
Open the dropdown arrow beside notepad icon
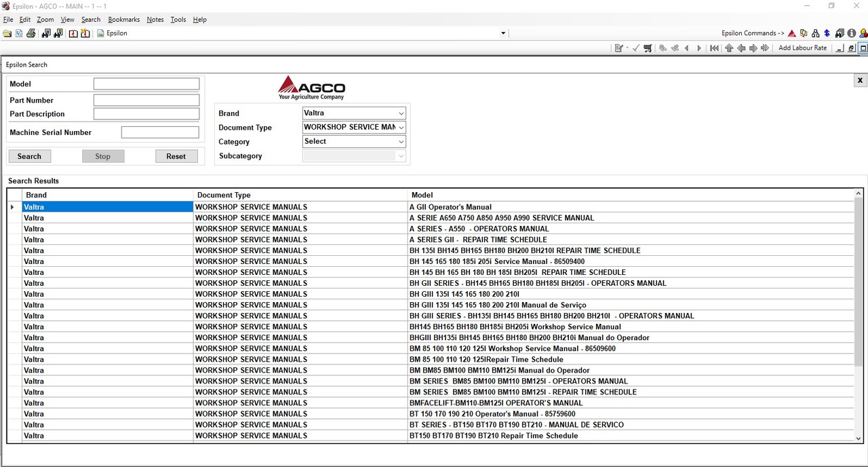(627, 48)
